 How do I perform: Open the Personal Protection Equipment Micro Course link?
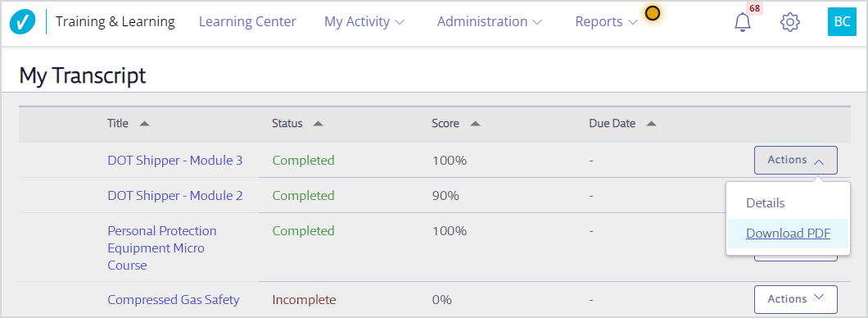point(162,248)
